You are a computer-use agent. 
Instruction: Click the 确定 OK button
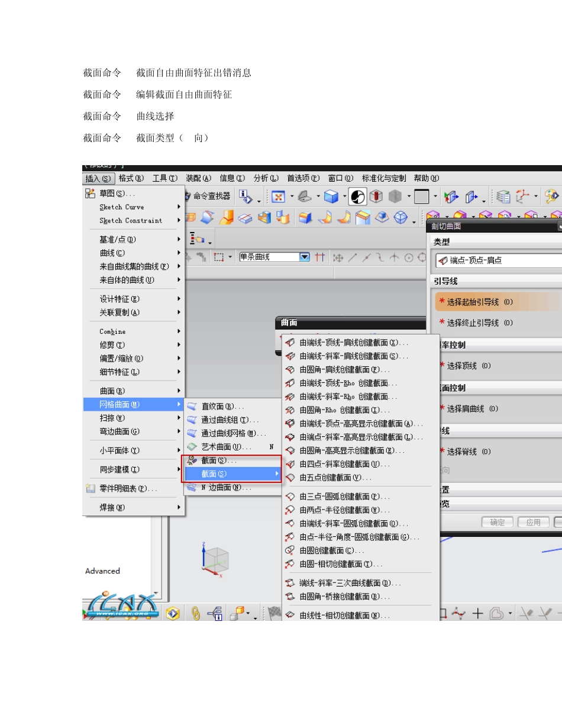[498, 522]
